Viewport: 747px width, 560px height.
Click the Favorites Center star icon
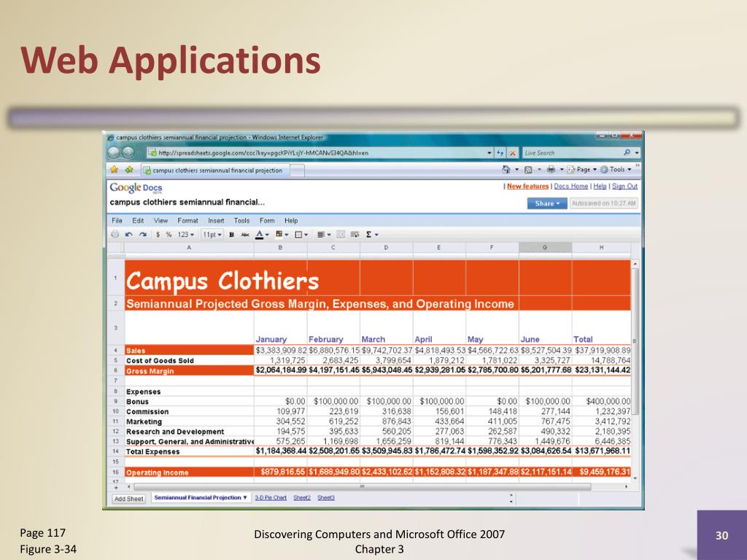(115, 169)
